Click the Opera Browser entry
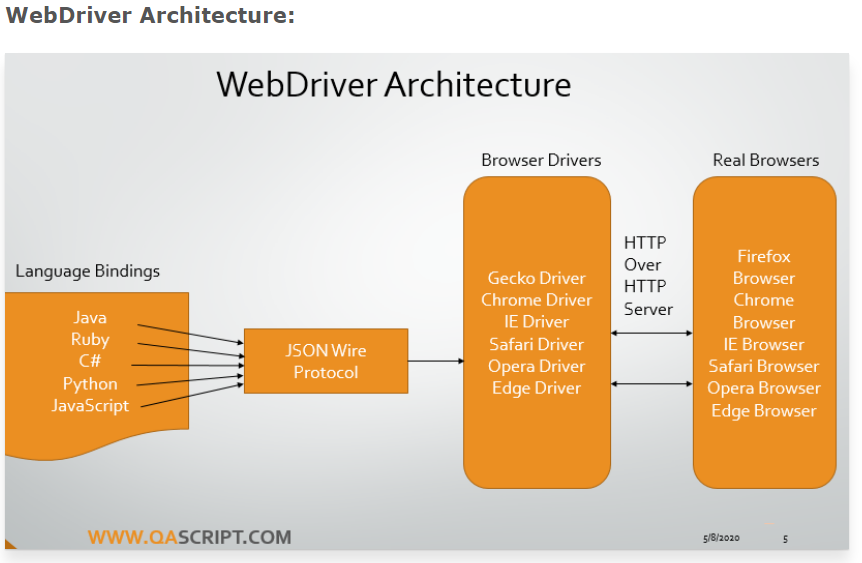This screenshot has width=862, height=563. (764, 388)
